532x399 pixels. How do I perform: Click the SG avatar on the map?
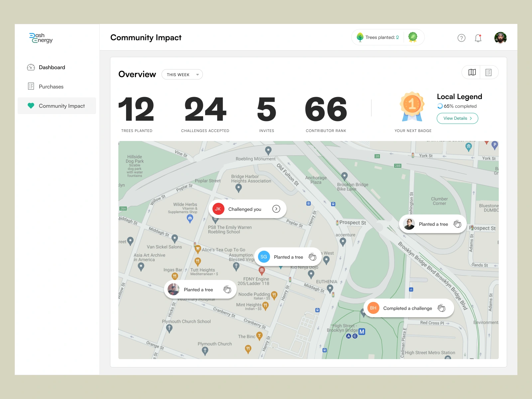coord(264,257)
